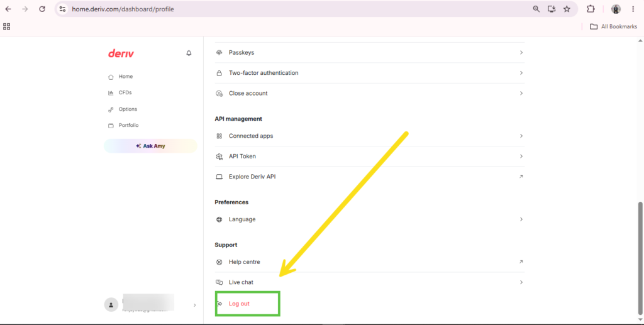Select the Help centre label
The height and width of the screenshot is (325, 644).
tap(245, 262)
